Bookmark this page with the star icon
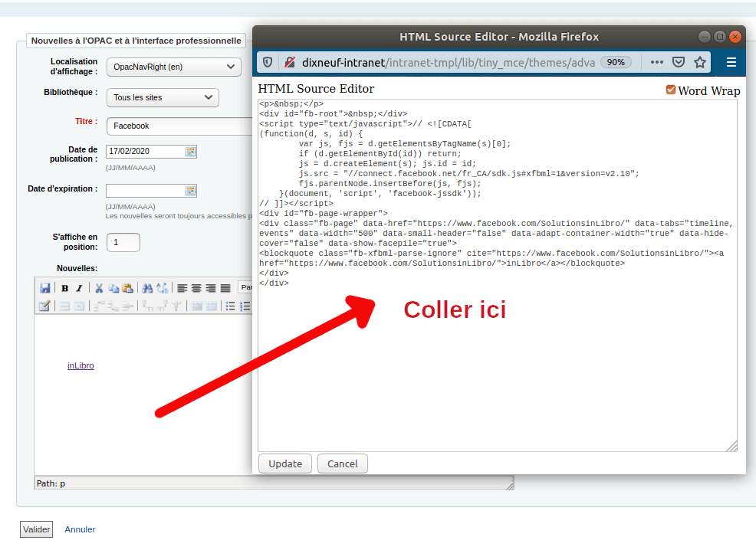This screenshot has height=560, width=756. 700,62
